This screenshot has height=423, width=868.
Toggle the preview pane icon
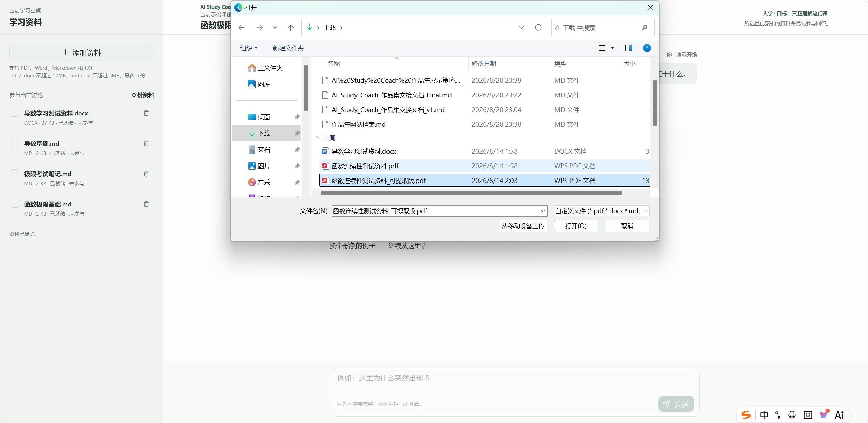629,48
